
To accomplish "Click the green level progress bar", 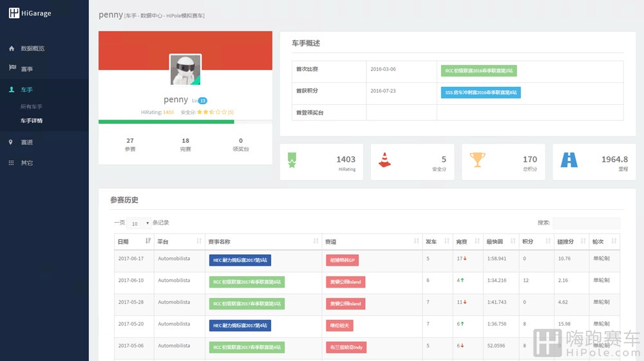I will (x=166, y=122).
